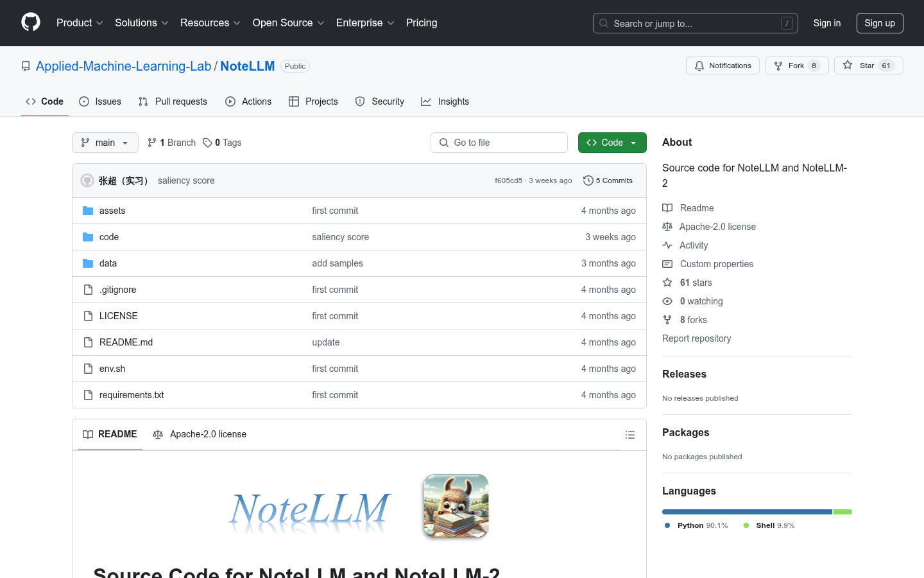This screenshot has height=578, width=924.
Task: Expand the Solutions menu
Action: (x=142, y=22)
